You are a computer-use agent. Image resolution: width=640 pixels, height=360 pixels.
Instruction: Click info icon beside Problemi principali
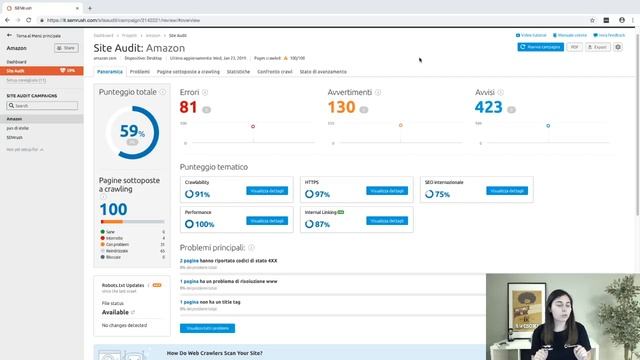tap(251, 248)
